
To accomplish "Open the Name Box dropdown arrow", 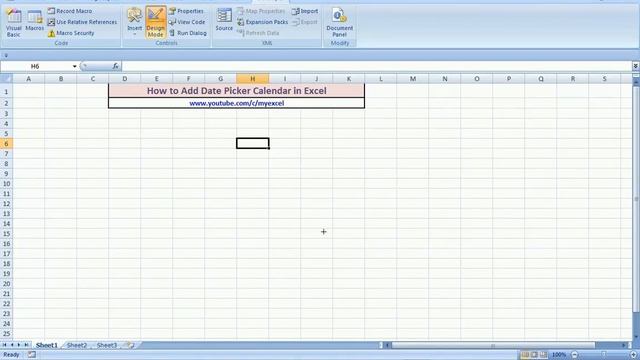I will pos(75,66).
